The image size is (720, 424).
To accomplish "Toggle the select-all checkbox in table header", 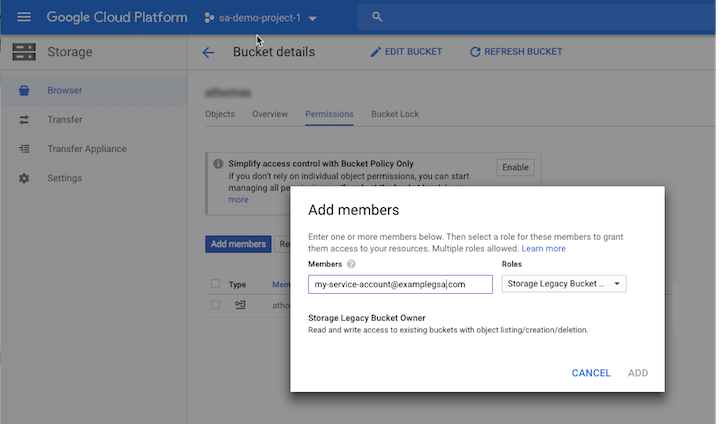I will 215,284.
